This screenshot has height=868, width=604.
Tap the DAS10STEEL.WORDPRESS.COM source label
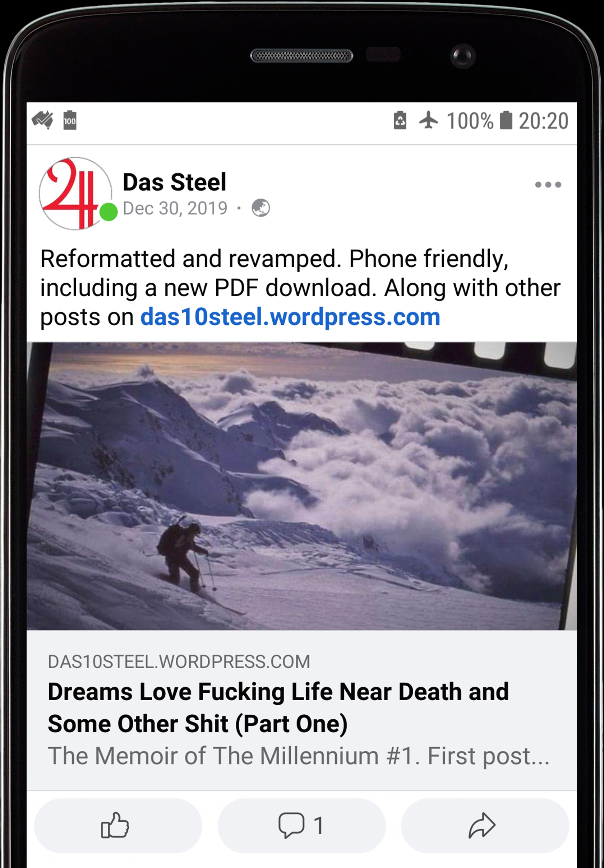179,662
